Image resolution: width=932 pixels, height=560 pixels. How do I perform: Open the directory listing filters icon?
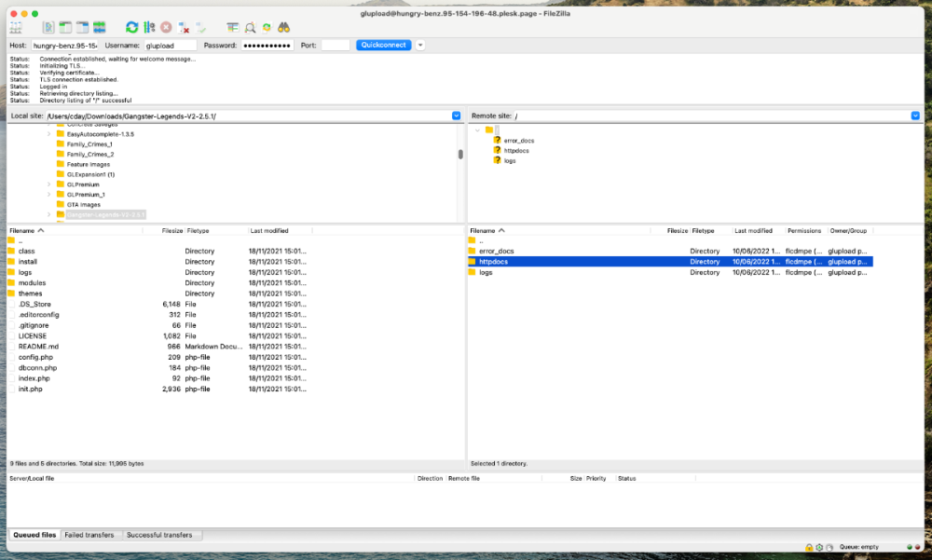[232, 28]
